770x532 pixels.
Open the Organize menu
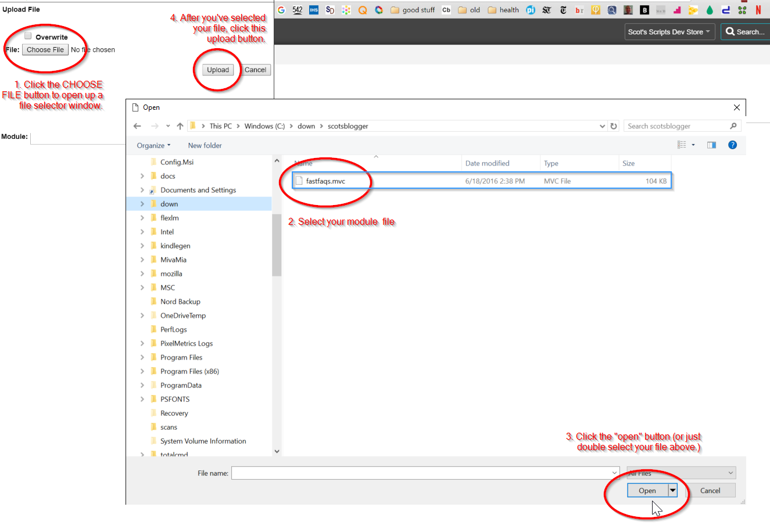[153, 146]
